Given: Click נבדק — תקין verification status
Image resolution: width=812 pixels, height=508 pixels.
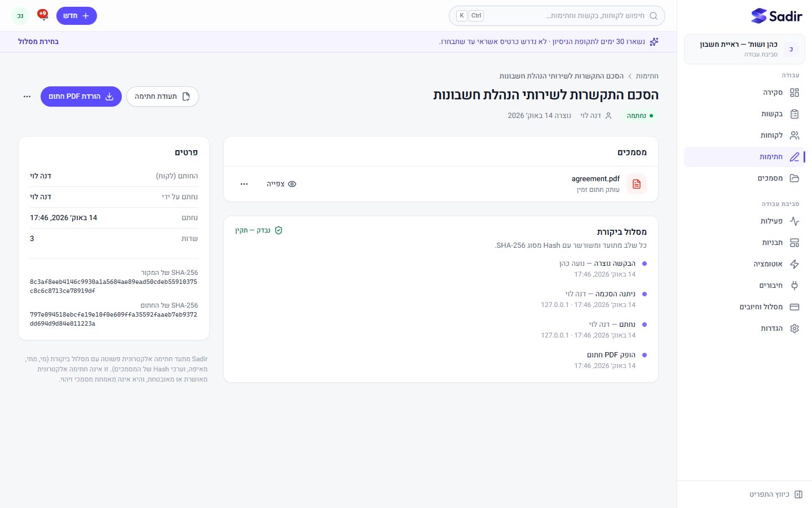Looking at the screenshot, I should pos(259,230).
